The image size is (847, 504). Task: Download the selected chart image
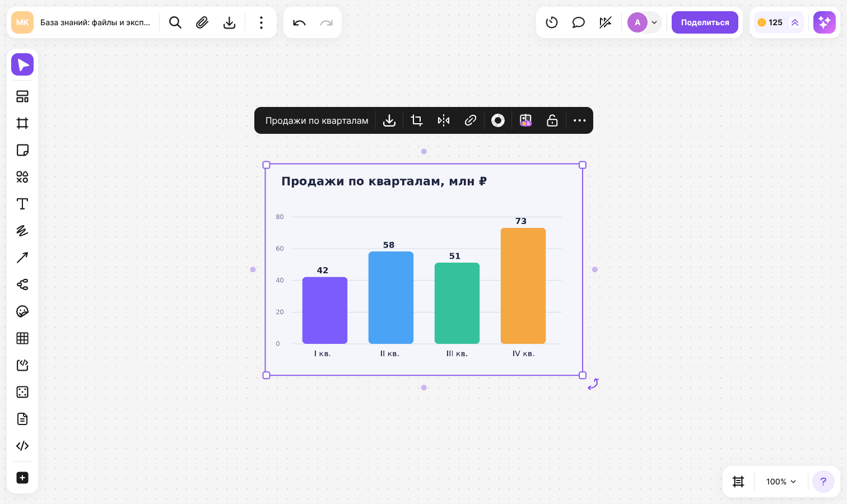pos(389,120)
